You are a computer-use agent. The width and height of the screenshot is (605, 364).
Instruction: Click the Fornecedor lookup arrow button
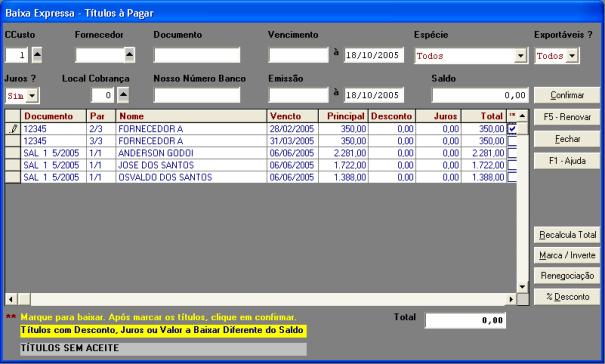coord(130,55)
